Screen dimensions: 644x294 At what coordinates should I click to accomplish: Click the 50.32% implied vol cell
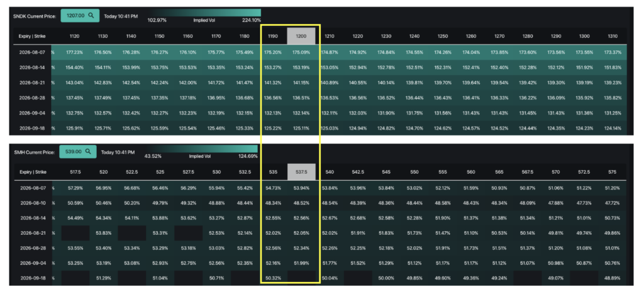tap(273, 278)
